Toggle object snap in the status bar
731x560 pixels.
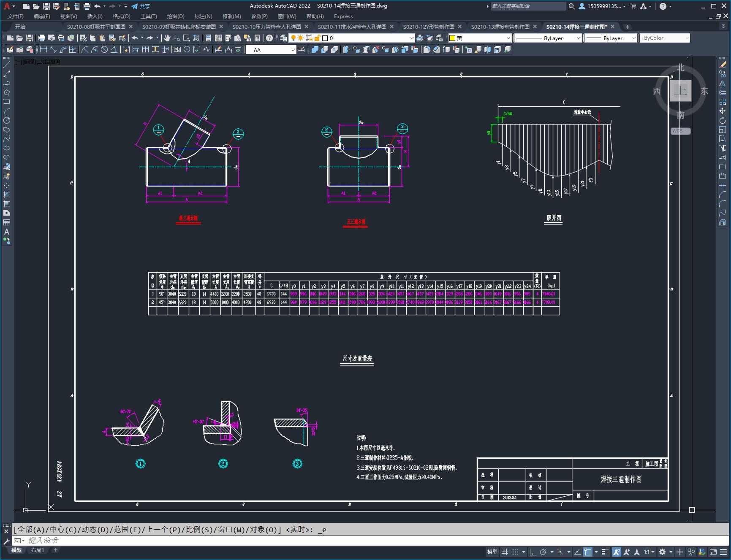(588, 552)
